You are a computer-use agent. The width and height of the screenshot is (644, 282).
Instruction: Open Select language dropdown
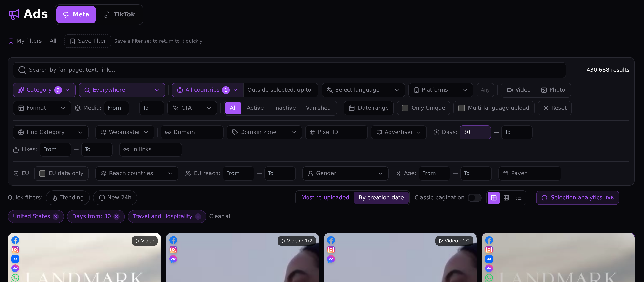pyautogui.click(x=363, y=90)
